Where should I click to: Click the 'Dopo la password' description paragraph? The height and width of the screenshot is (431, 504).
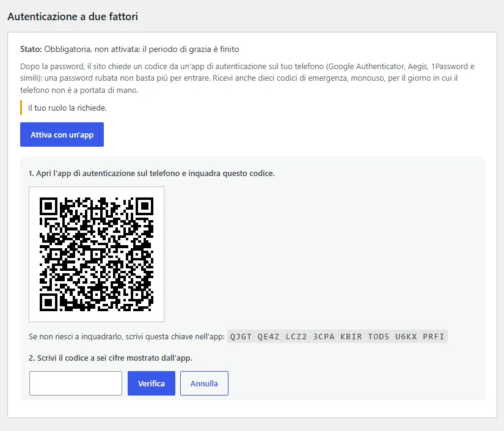tap(247, 78)
